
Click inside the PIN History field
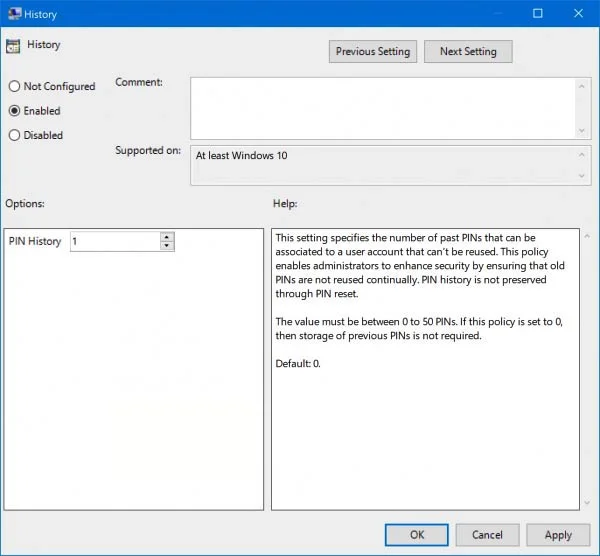[115, 241]
